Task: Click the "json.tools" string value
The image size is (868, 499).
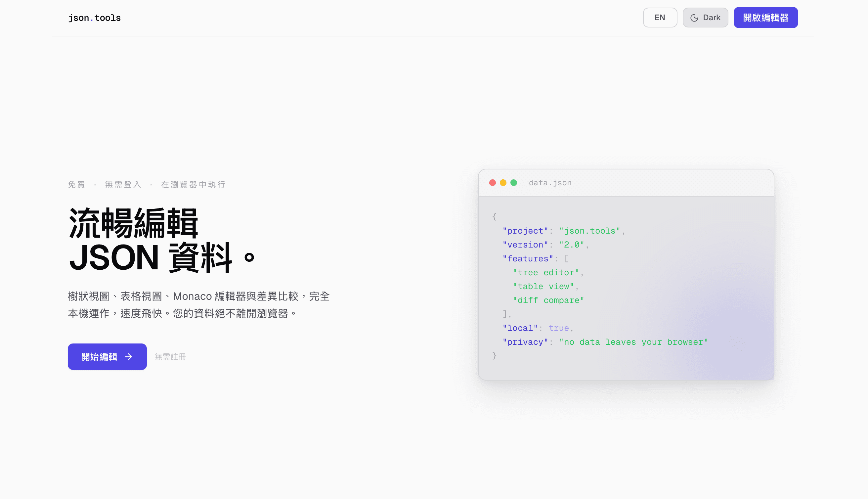Action: (x=589, y=231)
